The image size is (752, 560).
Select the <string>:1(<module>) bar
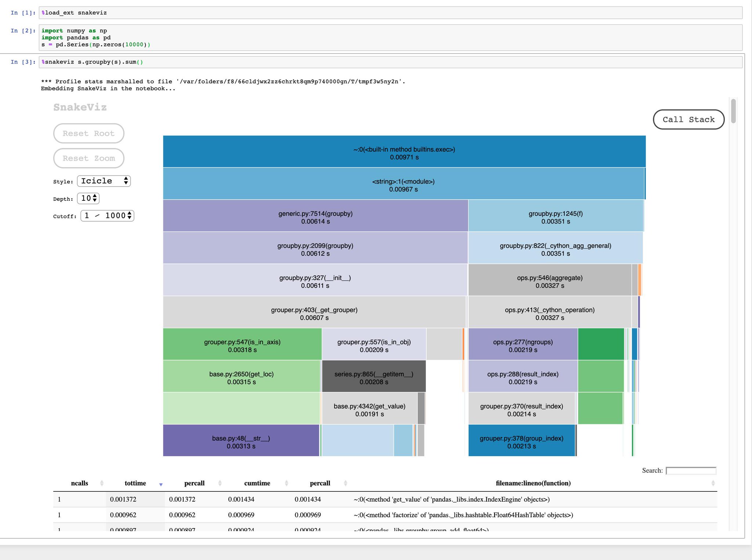pos(404,183)
